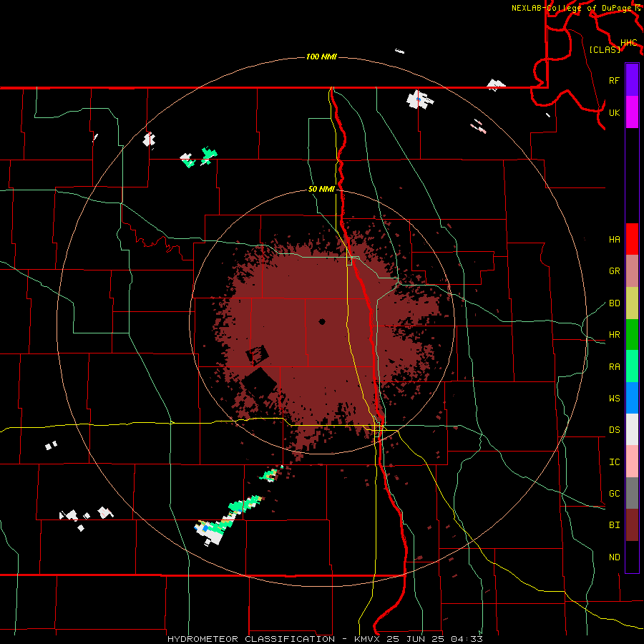The image size is (644, 644).
Task: Click the "04:33" timestamp
Action: pyautogui.click(x=467, y=639)
